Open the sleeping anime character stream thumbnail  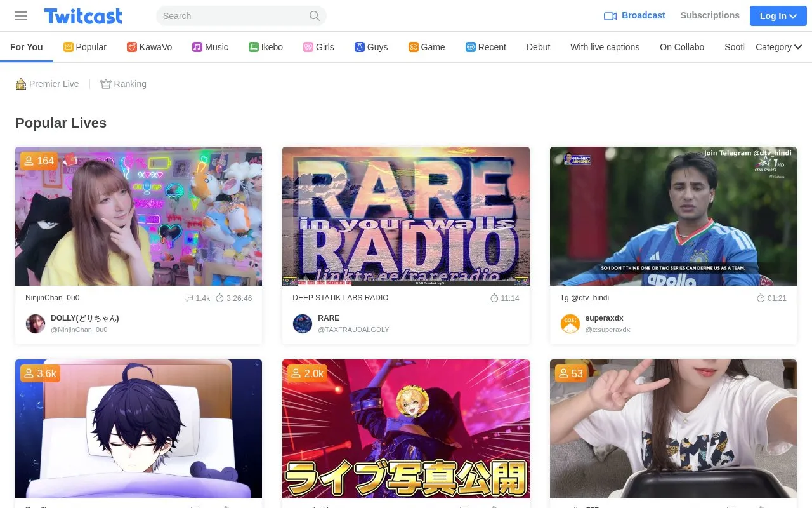138,429
